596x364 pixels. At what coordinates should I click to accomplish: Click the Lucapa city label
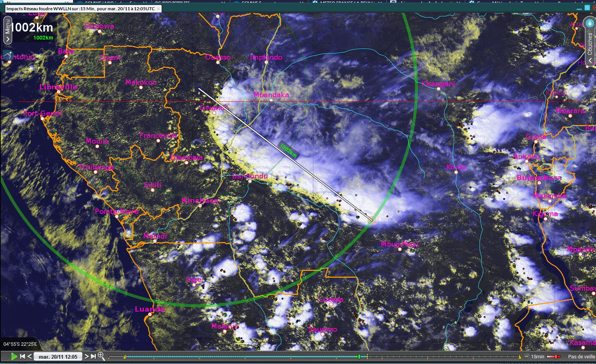[331, 299]
